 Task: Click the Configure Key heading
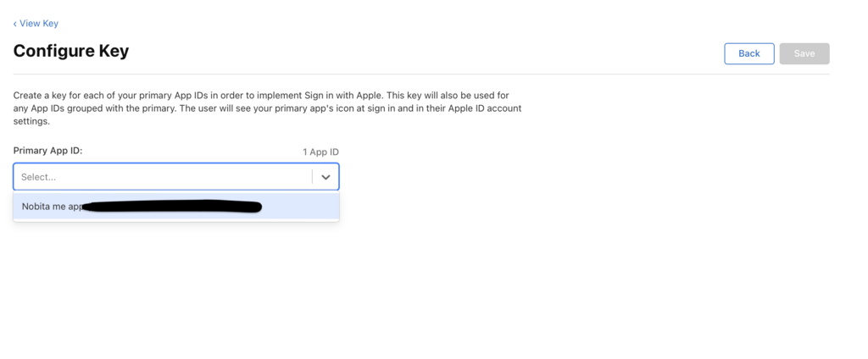coord(71,51)
